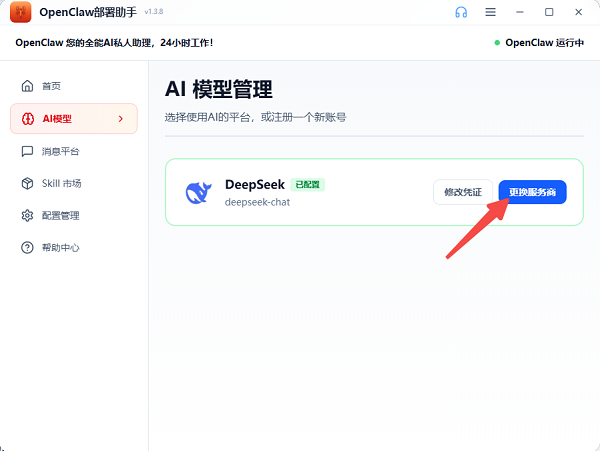
Task: Click the deepseek-chat model name
Action: (x=257, y=202)
